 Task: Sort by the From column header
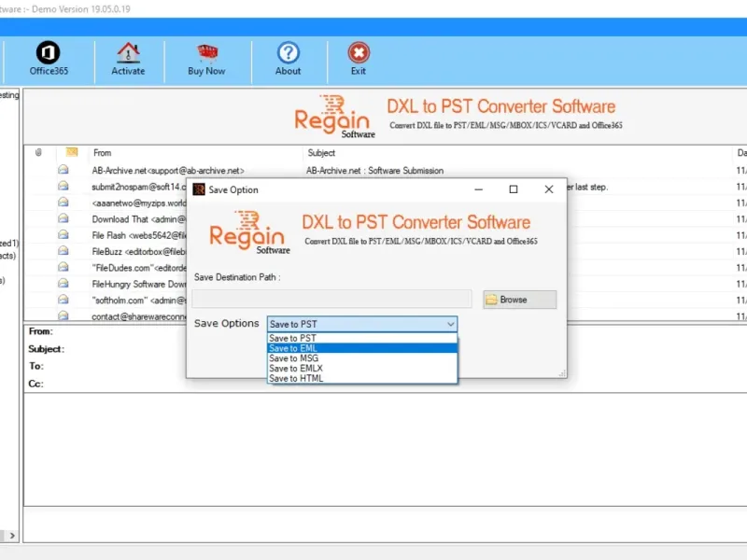pyautogui.click(x=103, y=153)
